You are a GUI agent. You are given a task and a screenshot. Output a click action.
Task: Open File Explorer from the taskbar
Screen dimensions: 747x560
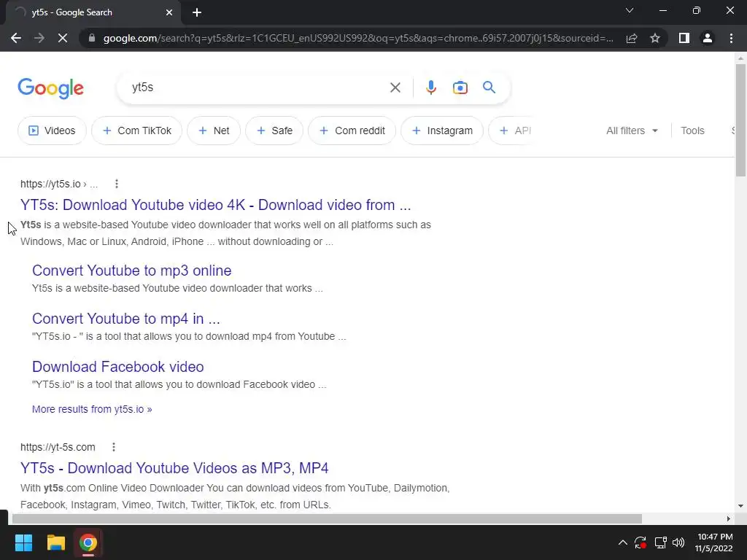tap(55, 542)
